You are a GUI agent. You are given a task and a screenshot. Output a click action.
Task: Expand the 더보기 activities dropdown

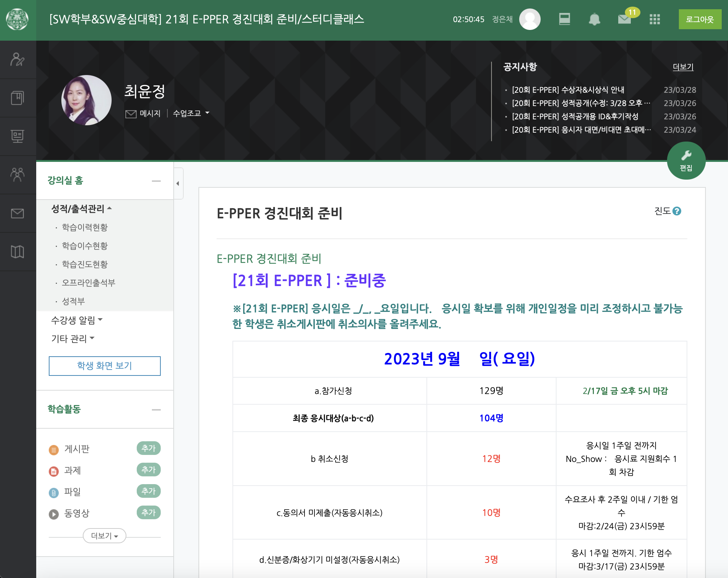104,536
